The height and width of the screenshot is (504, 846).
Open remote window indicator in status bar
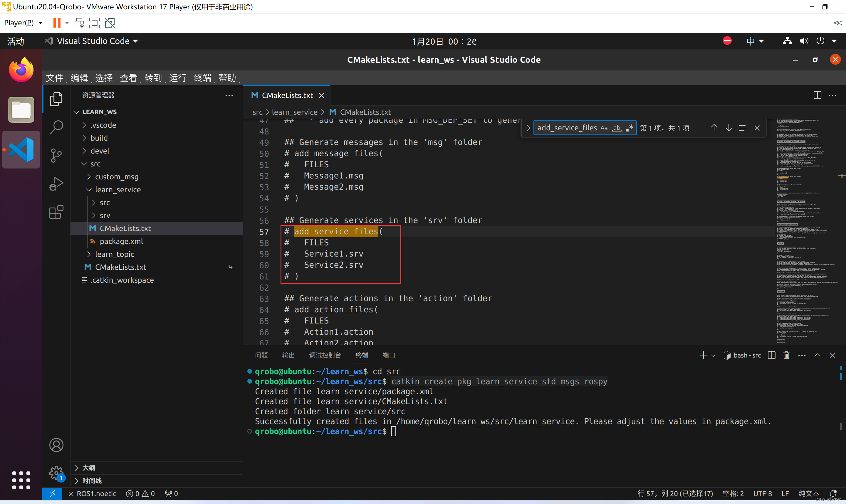click(52, 493)
